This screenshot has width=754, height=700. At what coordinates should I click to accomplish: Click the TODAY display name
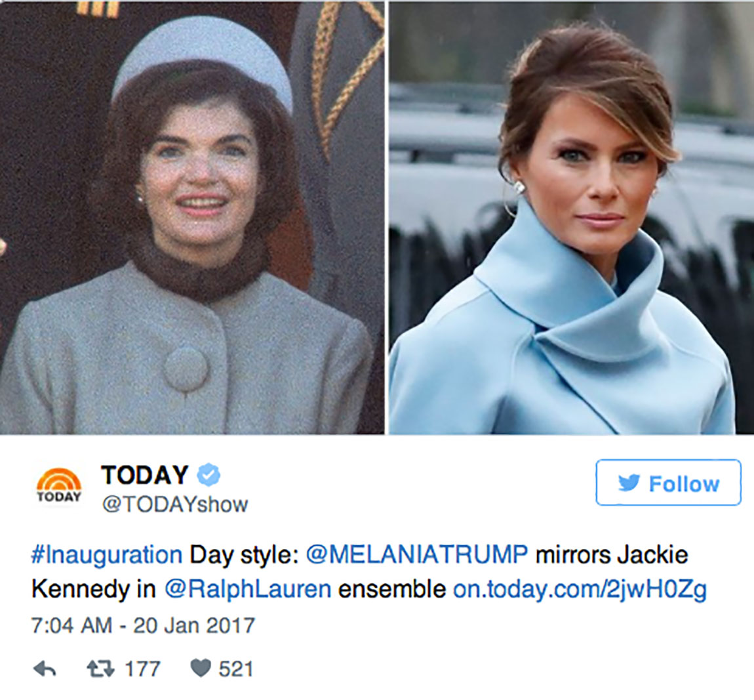(145, 475)
